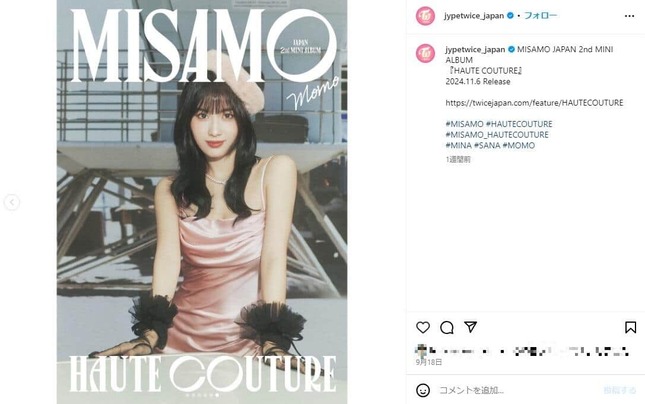
Task: Click header TWICE profile avatar
Action: (425, 16)
